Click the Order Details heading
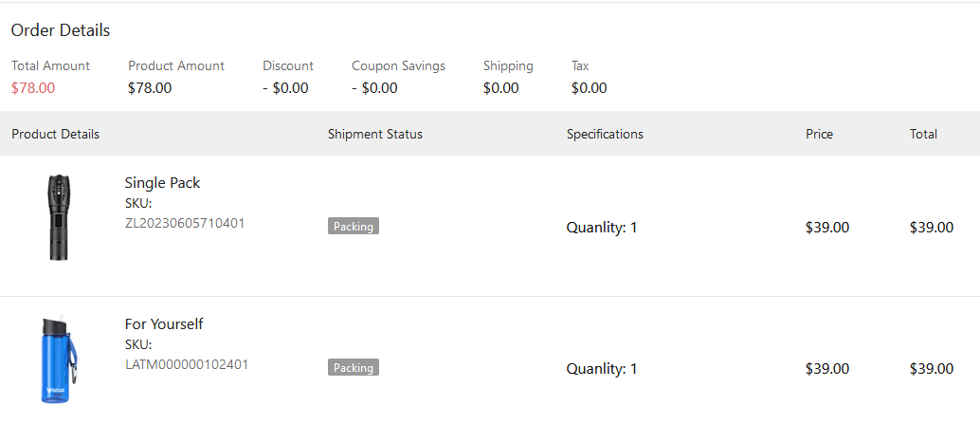980x424 pixels. coord(61,30)
